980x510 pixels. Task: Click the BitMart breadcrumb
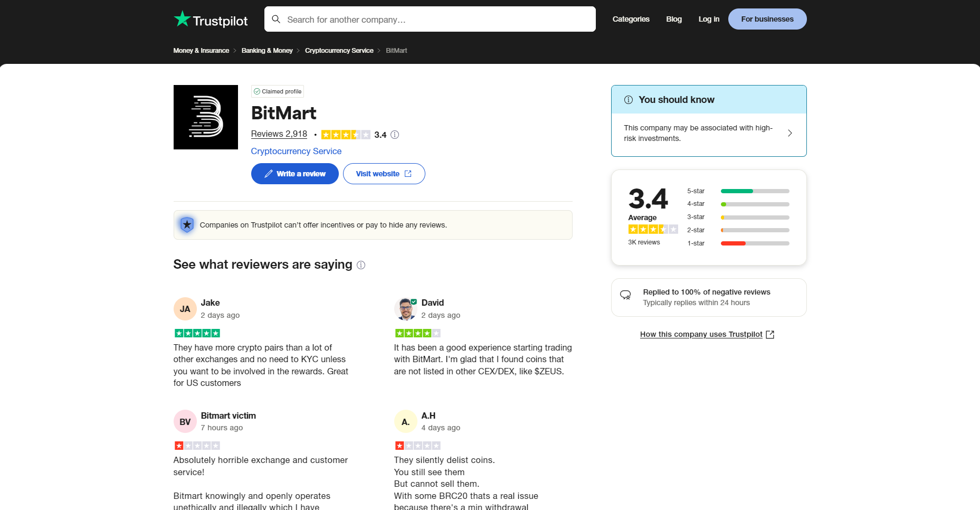tap(396, 51)
